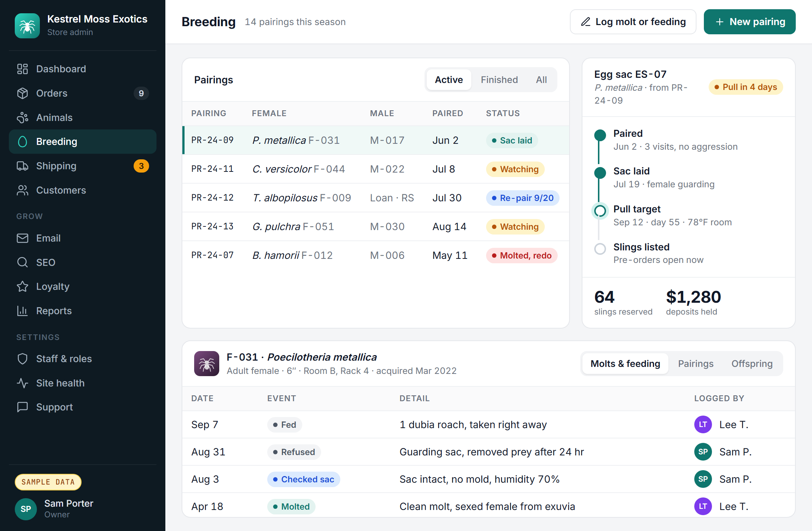Switch to the Offspring tab
This screenshot has width=812, height=531.
pyautogui.click(x=752, y=364)
